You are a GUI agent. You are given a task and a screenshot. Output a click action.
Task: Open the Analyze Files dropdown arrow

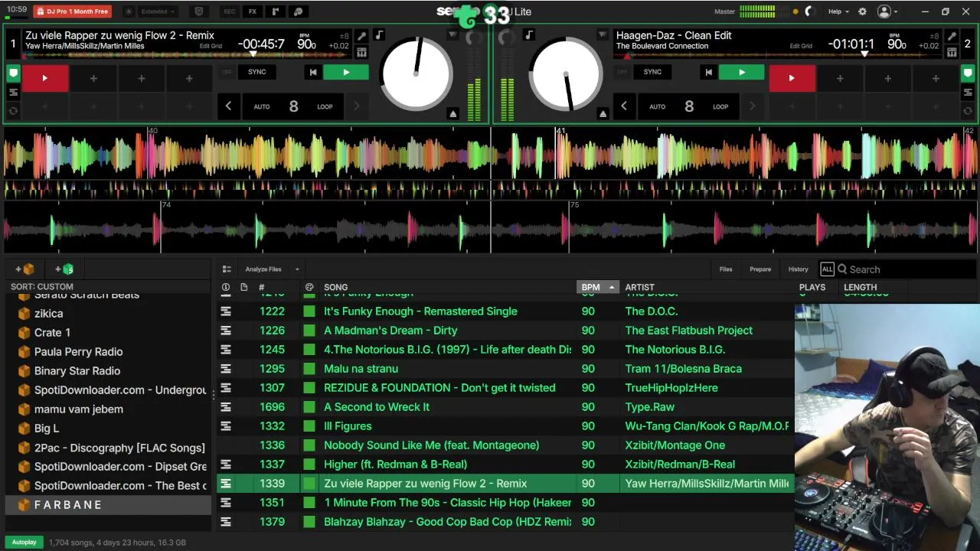[297, 269]
